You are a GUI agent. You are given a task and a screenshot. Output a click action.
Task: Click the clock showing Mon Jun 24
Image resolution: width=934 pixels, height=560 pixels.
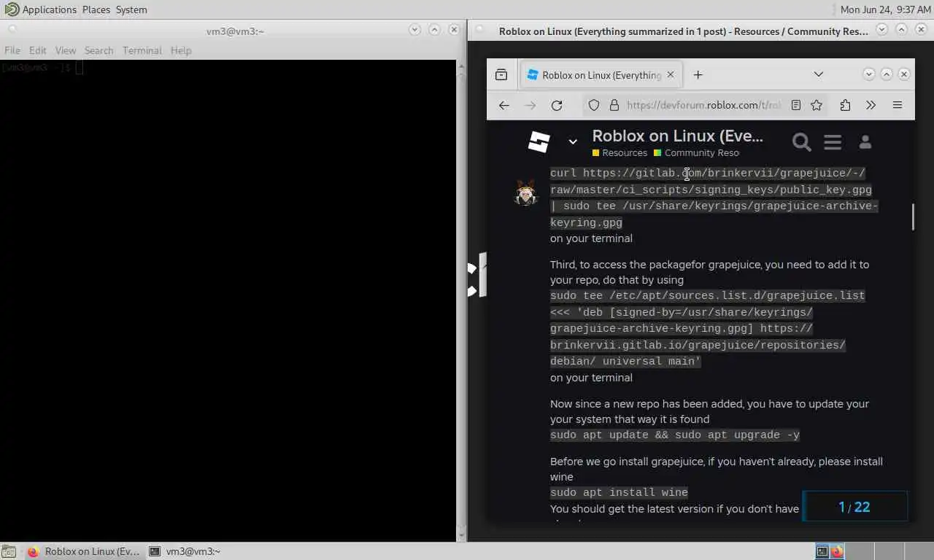(x=885, y=9)
